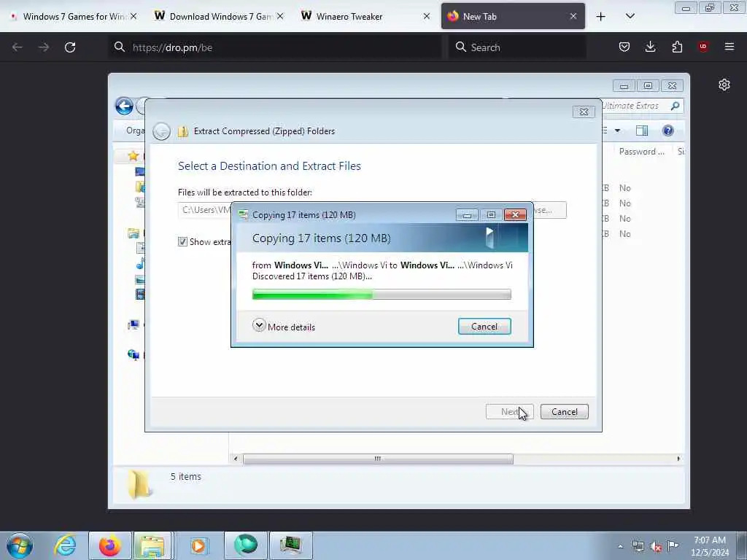
Task: Open a new browser tab with plus
Action: point(601,17)
